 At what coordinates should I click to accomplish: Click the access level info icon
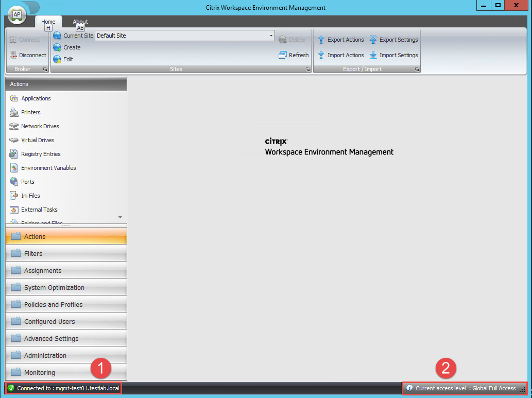[409, 388]
